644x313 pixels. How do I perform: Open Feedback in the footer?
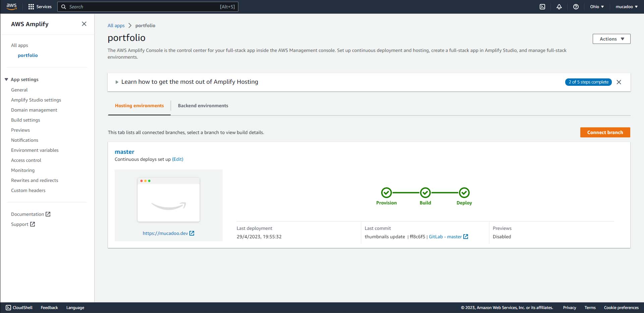pyautogui.click(x=49, y=308)
